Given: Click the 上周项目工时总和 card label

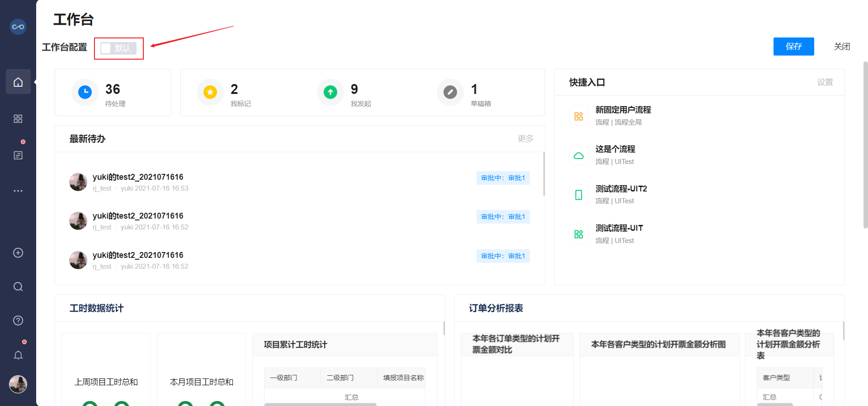Looking at the screenshot, I should tap(106, 382).
